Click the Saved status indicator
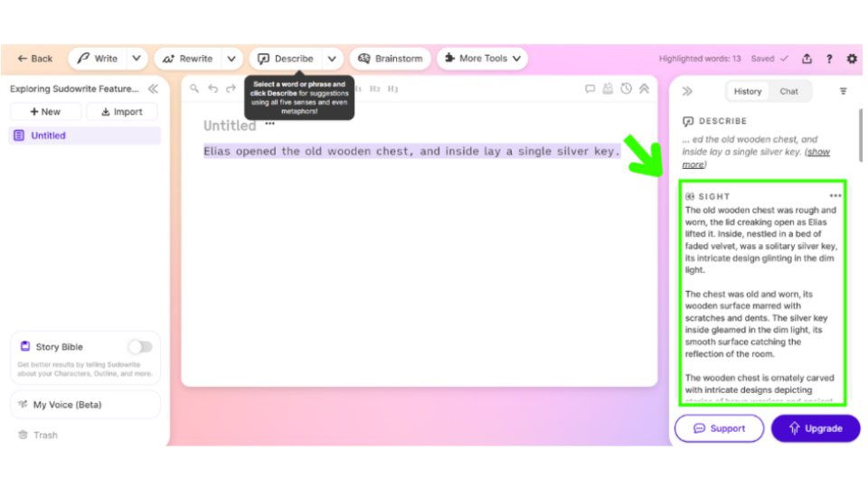The width and height of the screenshot is (868, 488). pyautogui.click(x=769, y=59)
